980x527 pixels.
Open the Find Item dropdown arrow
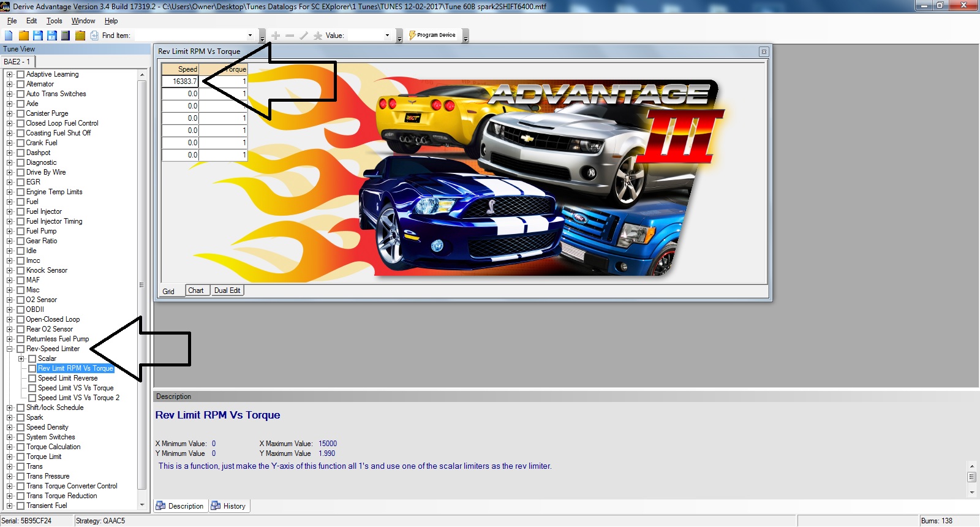tap(250, 36)
